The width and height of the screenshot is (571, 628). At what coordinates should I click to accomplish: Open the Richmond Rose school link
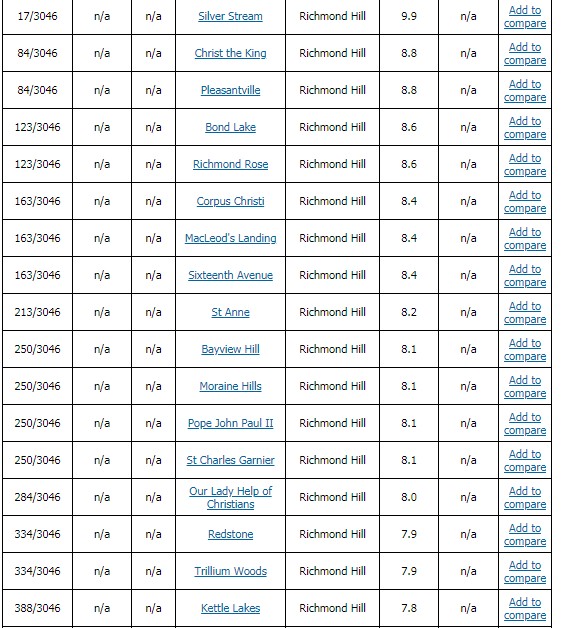[230, 164]
